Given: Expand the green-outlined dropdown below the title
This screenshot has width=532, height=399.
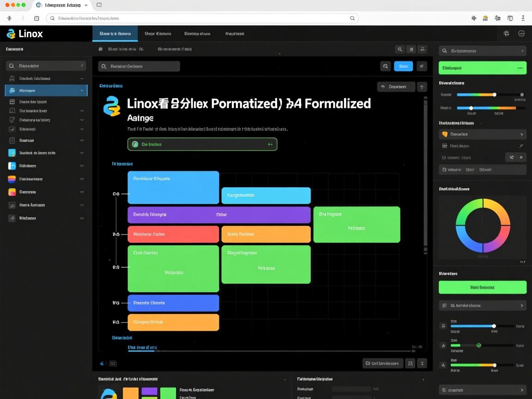Looking at the screenshot, I should click(x=270, y=145).
